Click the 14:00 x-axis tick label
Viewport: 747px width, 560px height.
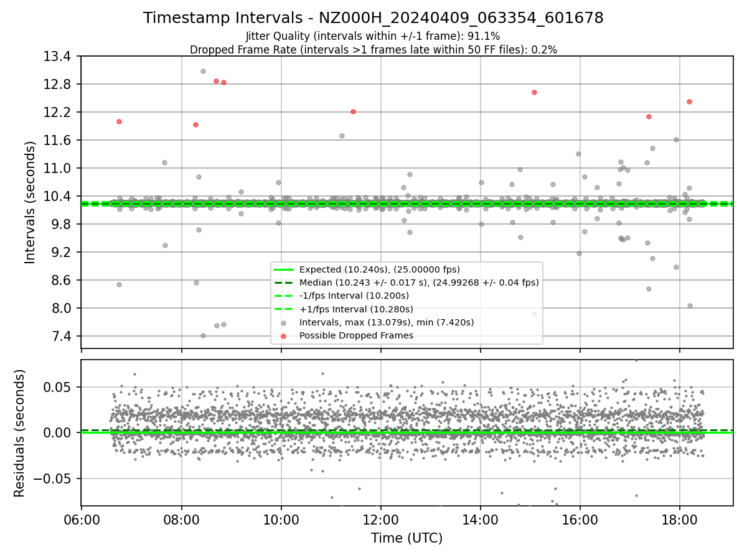point(480,520)
